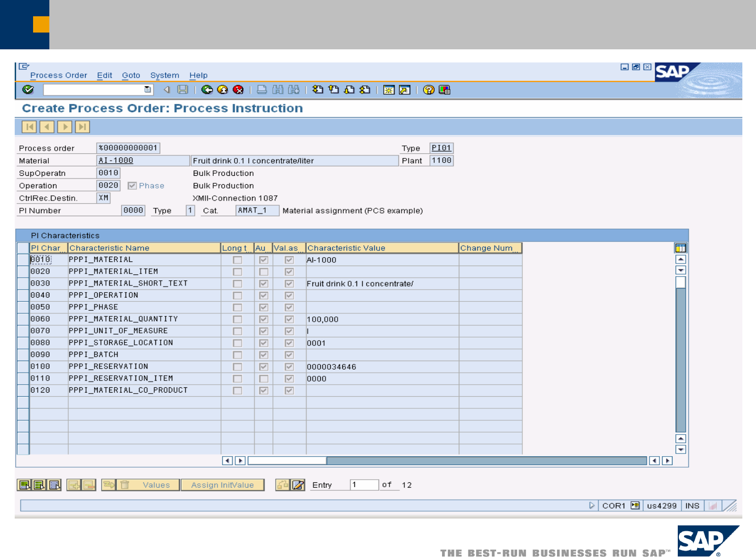The width and height of the screenshot is (756, 559).
Task: Open the Help menu
Action: pyautogui.click(x=198, y=76)
